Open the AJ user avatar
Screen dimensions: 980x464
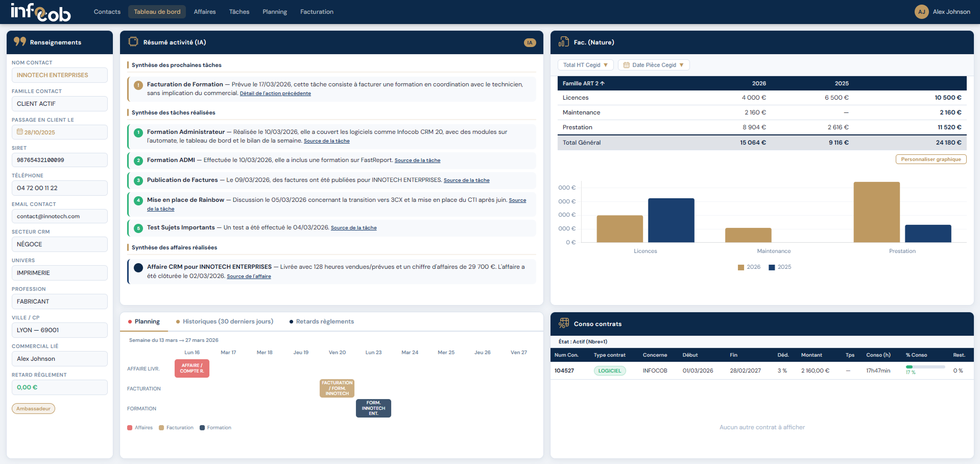[921, 12]
